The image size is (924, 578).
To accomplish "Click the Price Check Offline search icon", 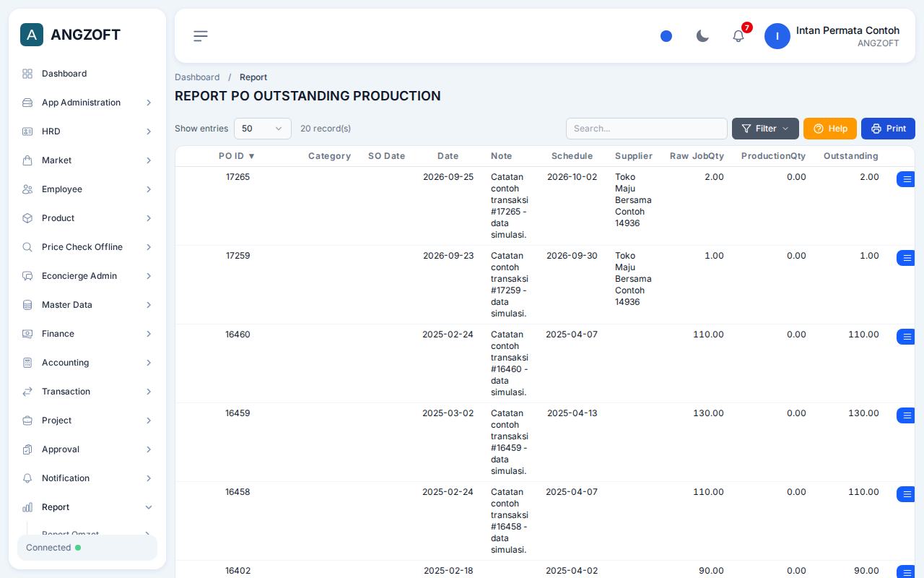I will pos(27,247).
